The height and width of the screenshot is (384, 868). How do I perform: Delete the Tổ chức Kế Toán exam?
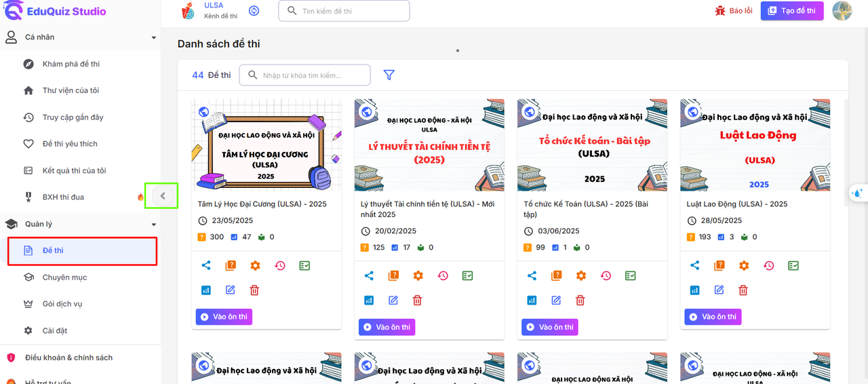coord(580,300)
